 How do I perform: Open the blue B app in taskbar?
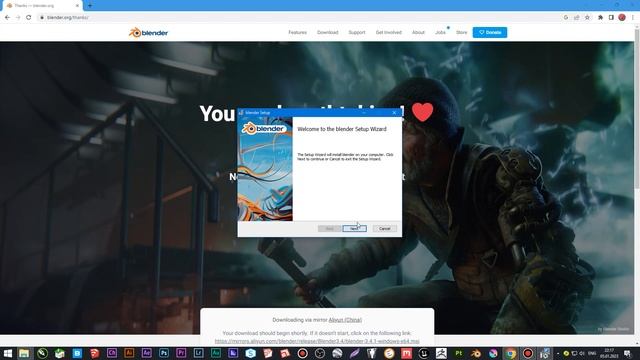(x=77, y=353)
